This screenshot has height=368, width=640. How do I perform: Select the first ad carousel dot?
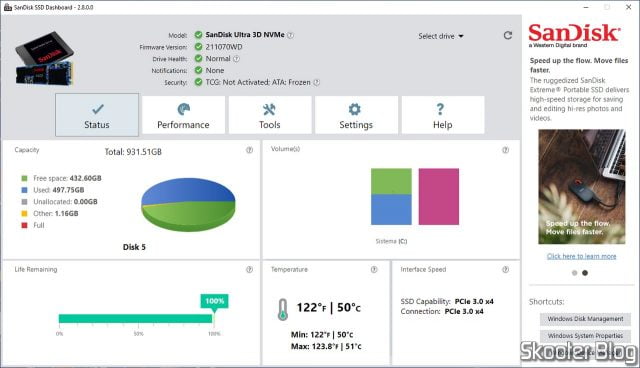[x=575, y=273]
